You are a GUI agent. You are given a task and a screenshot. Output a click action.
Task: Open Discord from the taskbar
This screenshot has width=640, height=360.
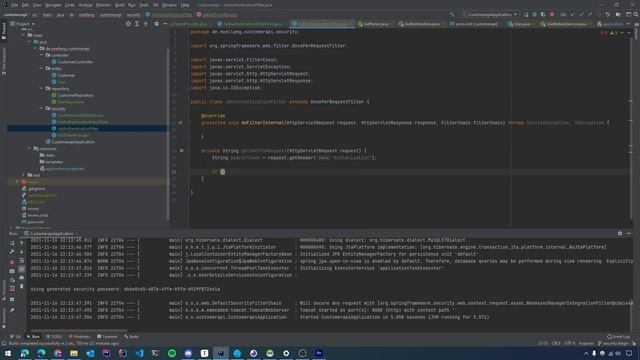pyautogui.click(x=188, y=353)
